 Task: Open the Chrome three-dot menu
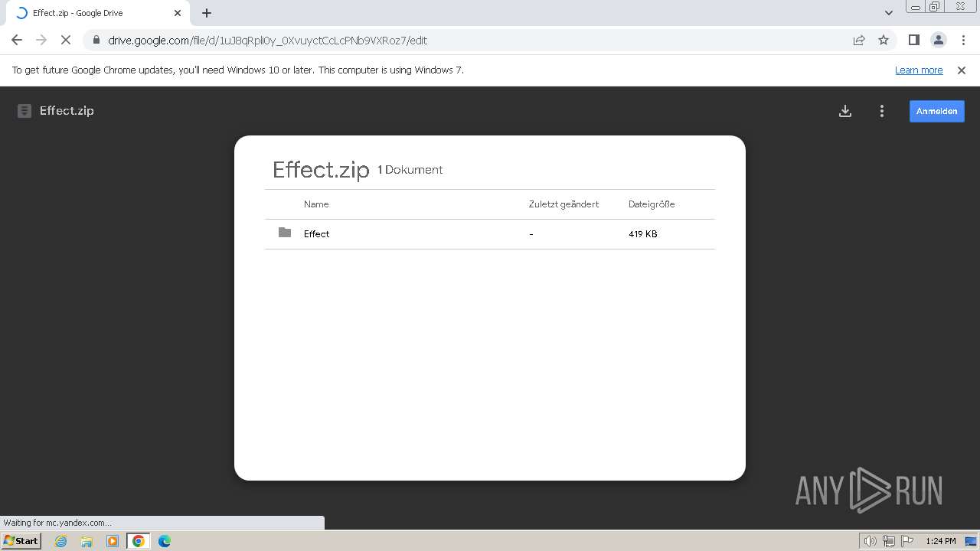(962, 41)
